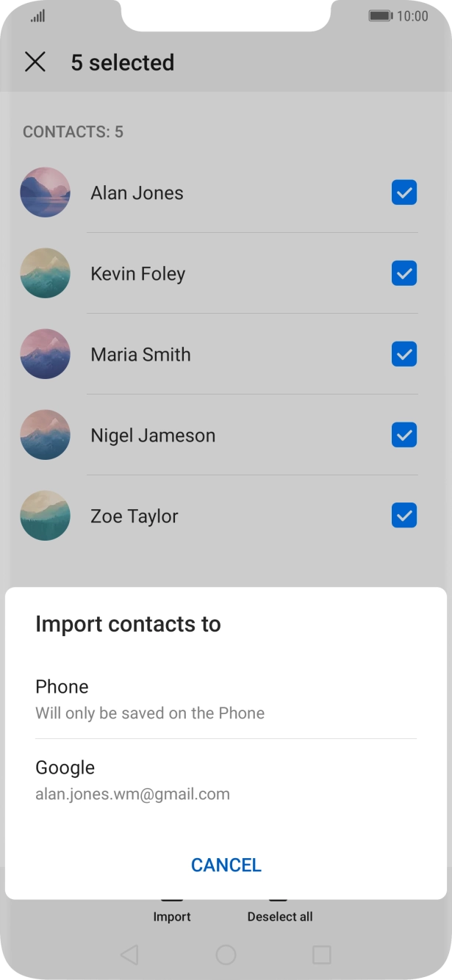Deselect the Nigel Jameson checkbox
This screenshot has height=980, width=452.
tap(404, 435)
